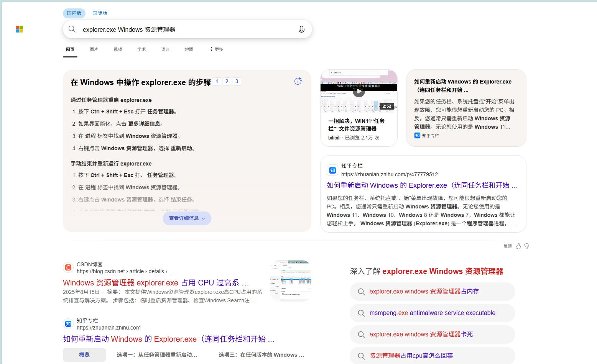The width and height of the screenshot is (597, 364).
Task: Jump to 选项一：从任务管理器重新启动
Action: pyautogui.click(x=157, y=355)
